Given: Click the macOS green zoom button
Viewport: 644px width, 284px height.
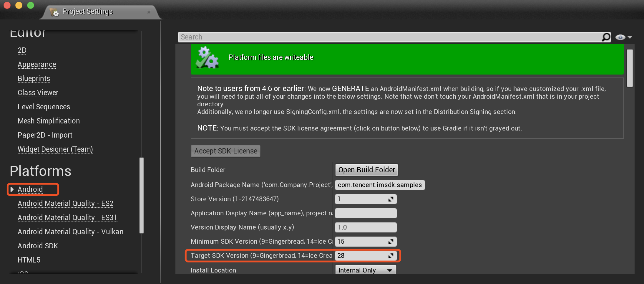Looking at the screenshot, I should [31, 5].
